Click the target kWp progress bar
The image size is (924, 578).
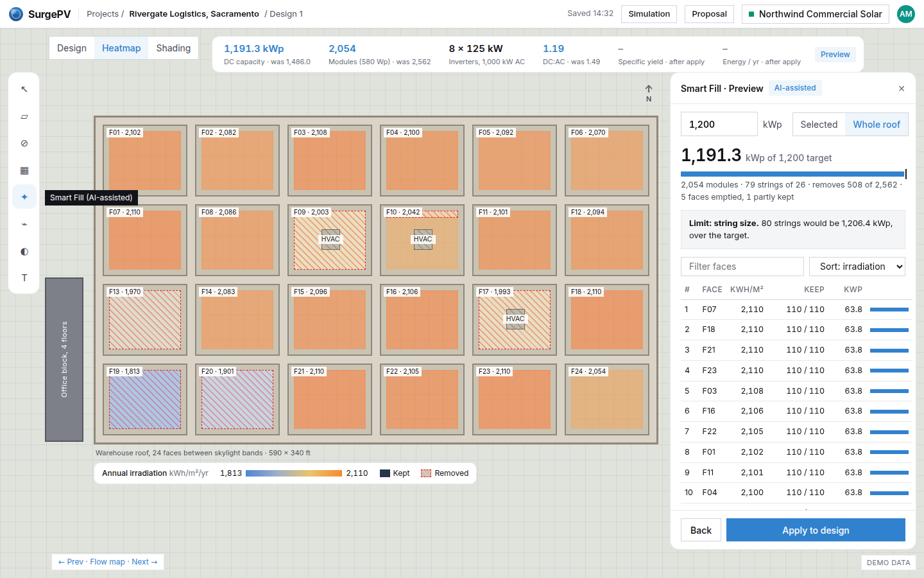[793, 174]
